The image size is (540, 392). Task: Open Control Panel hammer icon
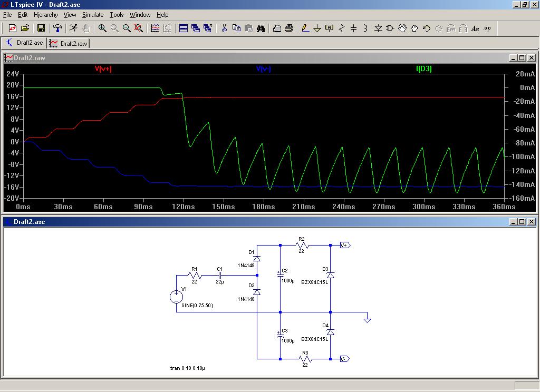click(x=57, y=28)
